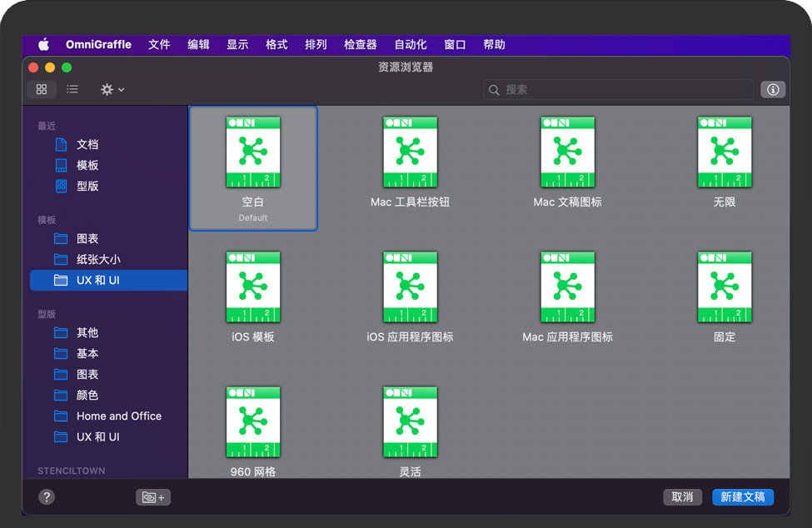Select the Mac 工具栏按钮 template icon
The width and height of the screenshot is (812, 528).
click(410, 152)
